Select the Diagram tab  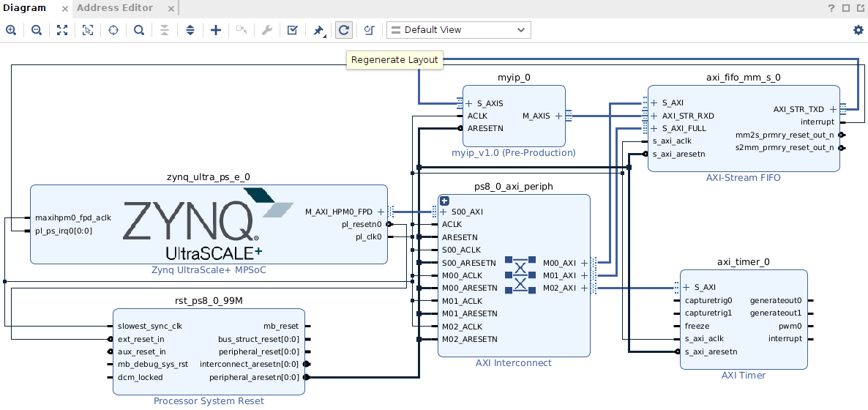25,8
